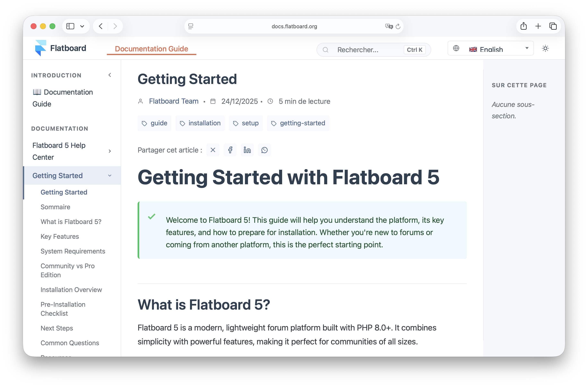Share article on Facebook

click(x=230, y=150)
